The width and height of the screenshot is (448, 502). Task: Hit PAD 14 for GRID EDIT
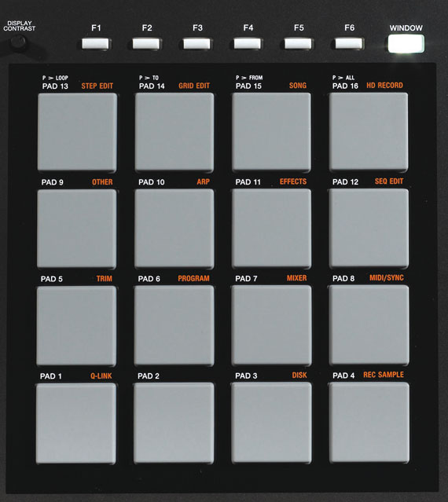point(174,132)
